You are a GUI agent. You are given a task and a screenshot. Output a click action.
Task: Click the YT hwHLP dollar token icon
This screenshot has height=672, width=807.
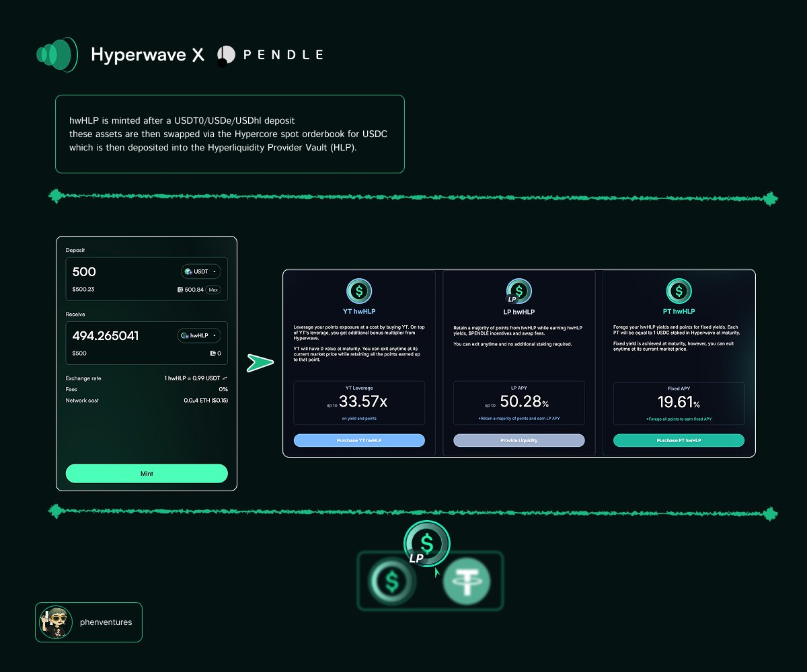click(359, 291)
